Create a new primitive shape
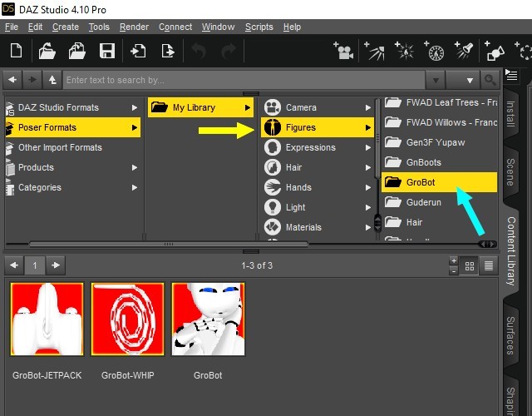Screen dimensions: 532x416 pos(495,51)
